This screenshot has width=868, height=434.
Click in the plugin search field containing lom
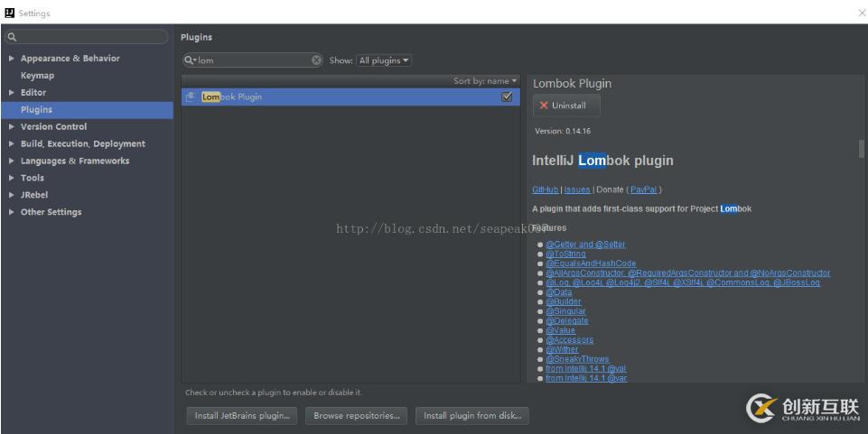tap(252, 60)
